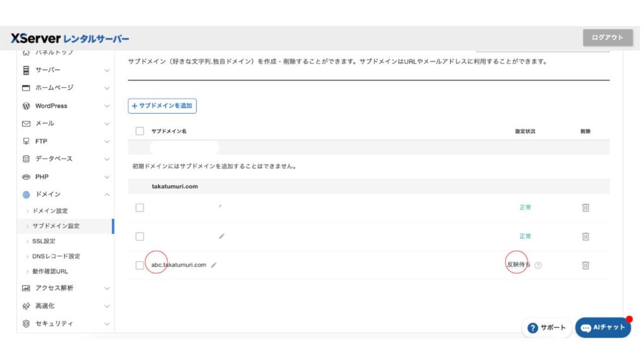Image resolution: width=644 pixels, height=362 pixels.
Task: Click the サブドメインを追加 button
Action: pyautogui.click(x=162, y=106)
